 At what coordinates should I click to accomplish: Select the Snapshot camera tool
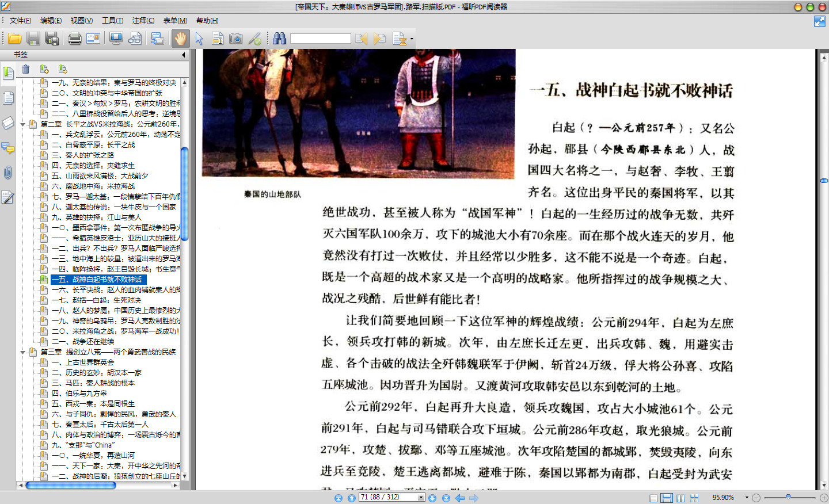click(235, 39)
